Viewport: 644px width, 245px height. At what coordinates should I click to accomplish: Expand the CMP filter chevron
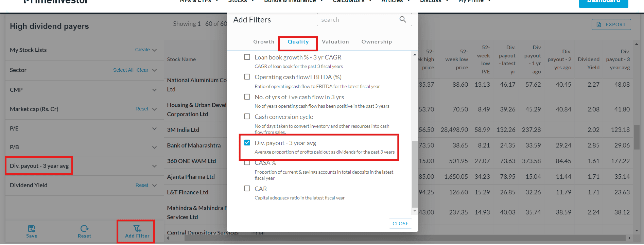[x=155, y=90]
